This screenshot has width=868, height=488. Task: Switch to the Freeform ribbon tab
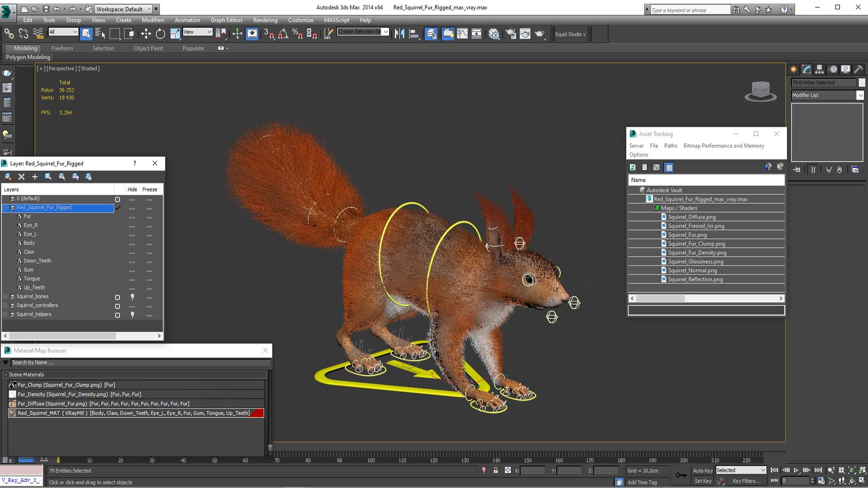tap(62, 48)
